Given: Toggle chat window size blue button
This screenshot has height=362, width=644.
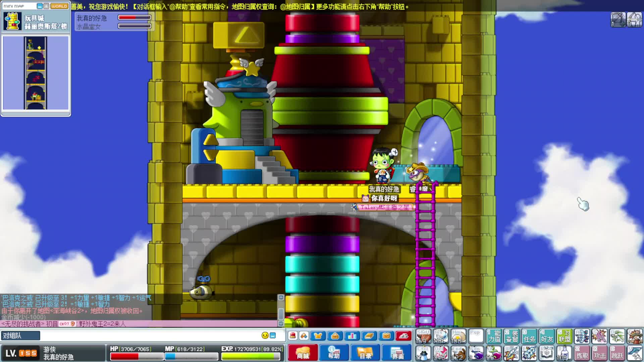Looking at the screenshot, I should 273,335.
